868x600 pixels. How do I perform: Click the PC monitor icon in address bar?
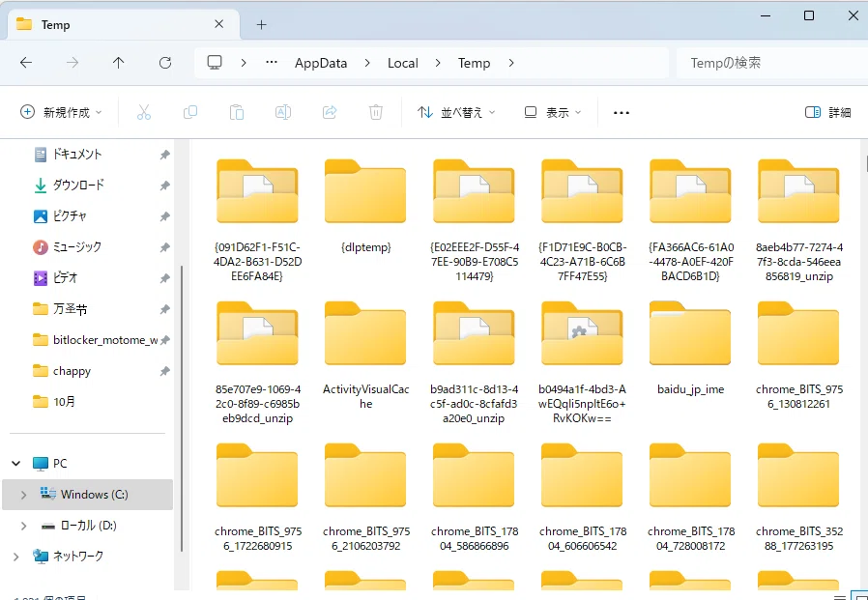point(215,63)
